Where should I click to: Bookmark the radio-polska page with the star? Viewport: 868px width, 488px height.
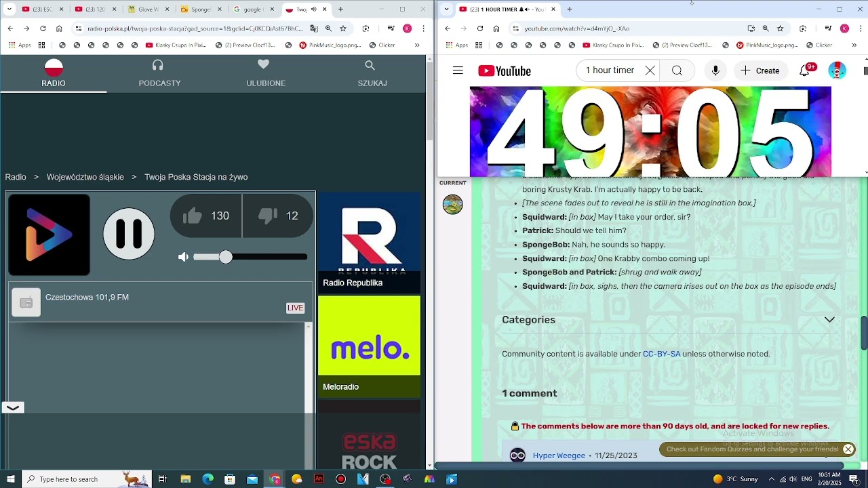(x=343, y=28)
